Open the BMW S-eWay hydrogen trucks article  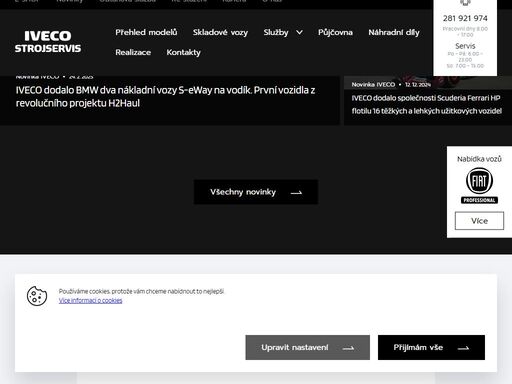(x=165, y=96)
